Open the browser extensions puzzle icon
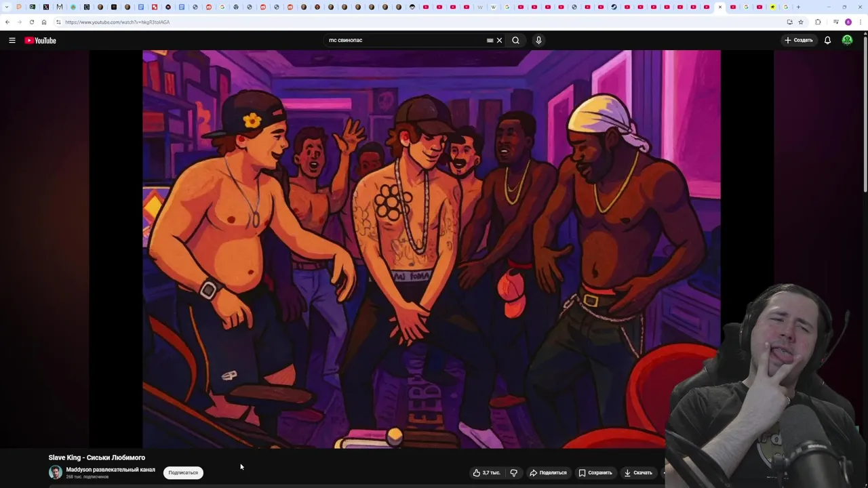The height and width of the screenshot is (488, 868). pyautogui.click(x=818, y=22)
